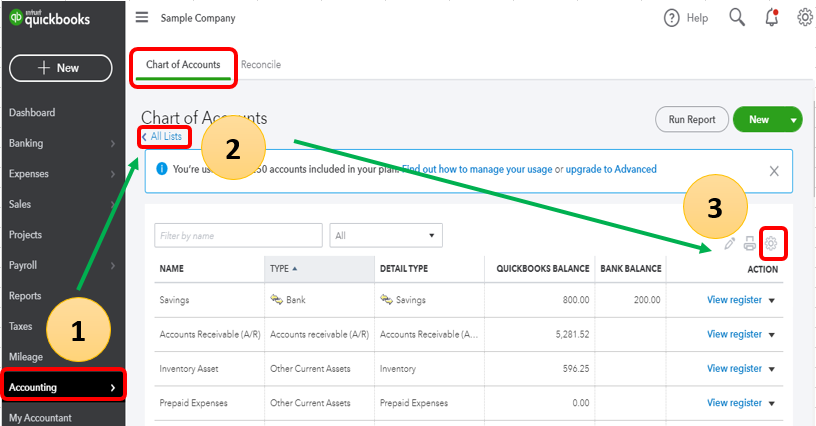Open the table settings gear icon
Image resolution: width=816 pixels, height=426 pixels.
tap(772, 243)
